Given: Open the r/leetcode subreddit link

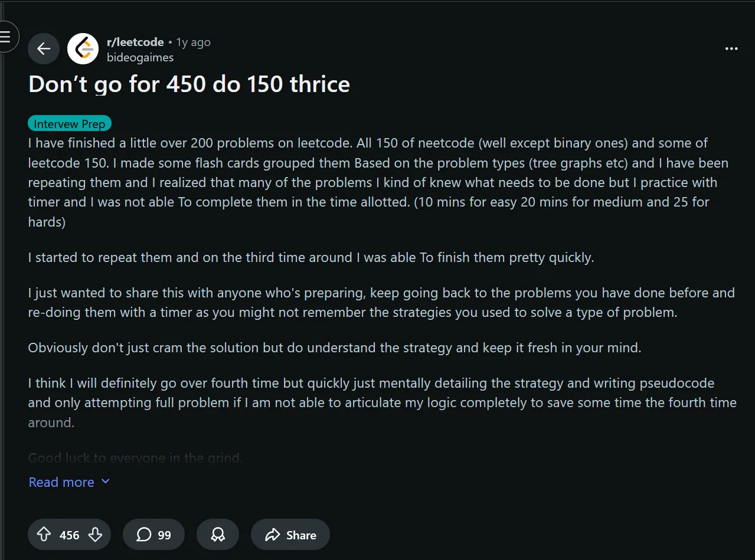Looking at the screenshot, I should 135,42.
